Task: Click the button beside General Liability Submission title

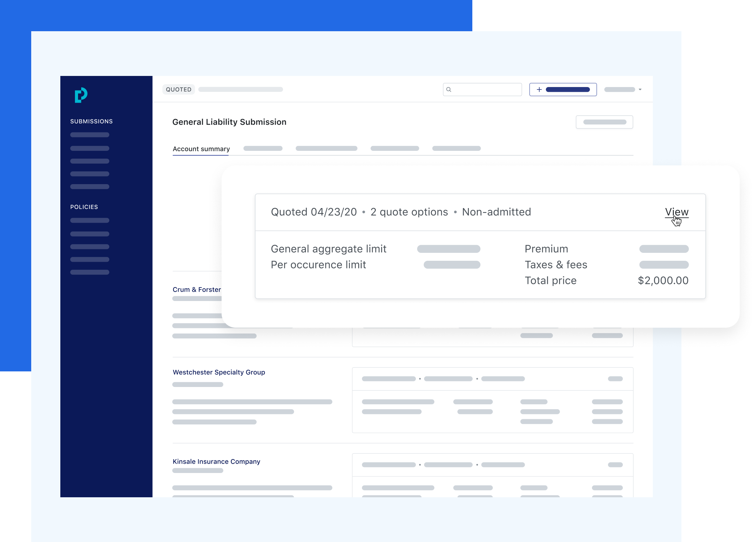Action: tap(604, 122)
